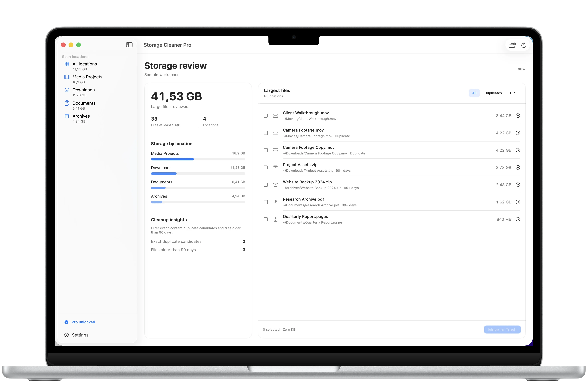Click the 8,44 GB size value
The height and width of the screenshot is (382, 588).
click(x=503, y=116)
